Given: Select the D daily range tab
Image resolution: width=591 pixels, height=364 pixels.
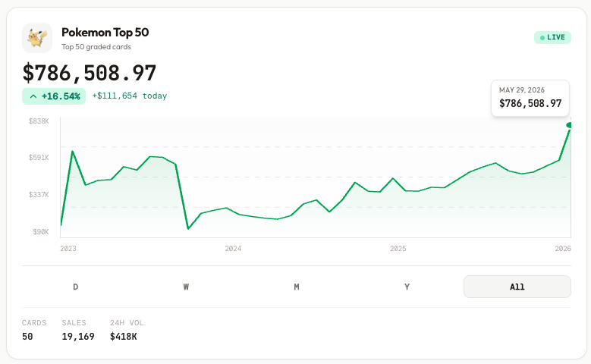Looking at the screenshot, I should (75, 287).
